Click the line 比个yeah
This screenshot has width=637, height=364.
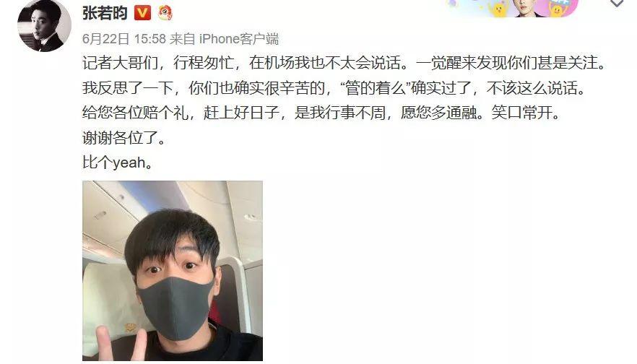tap(118, 162)
